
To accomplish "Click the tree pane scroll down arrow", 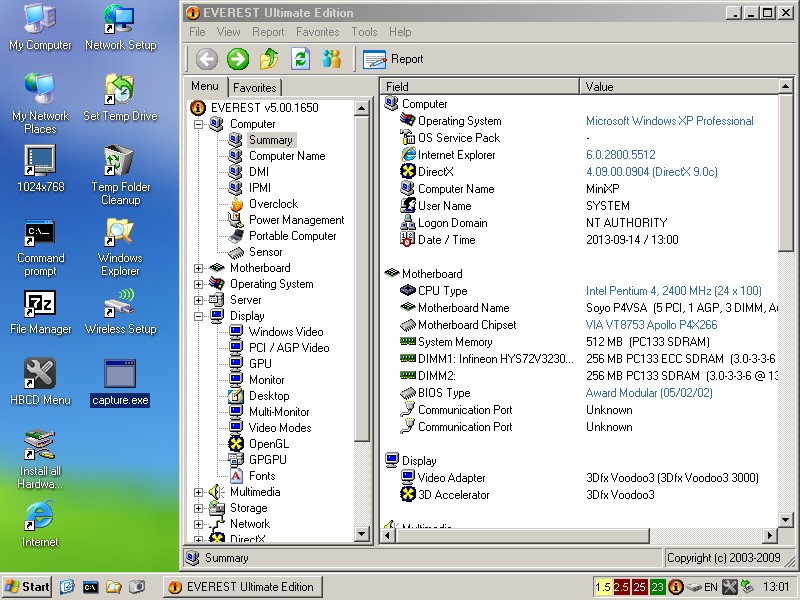I will [x=361, y=534].
